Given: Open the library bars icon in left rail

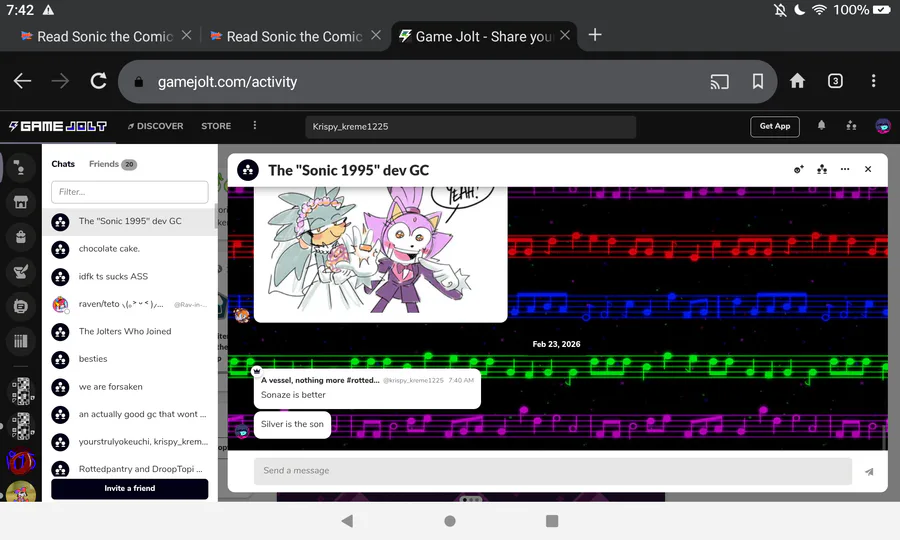Looking at the screenshot, I should 21,341.
